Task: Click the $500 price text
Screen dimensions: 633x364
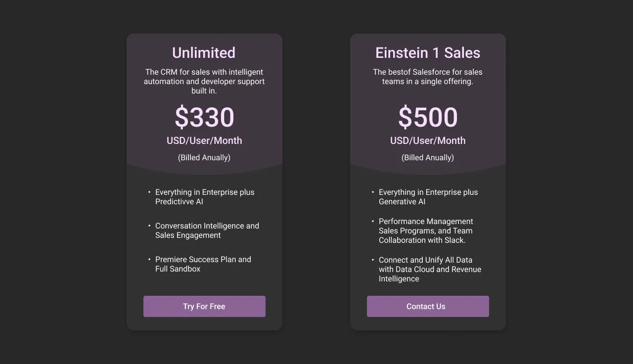Action: point(427,117)
